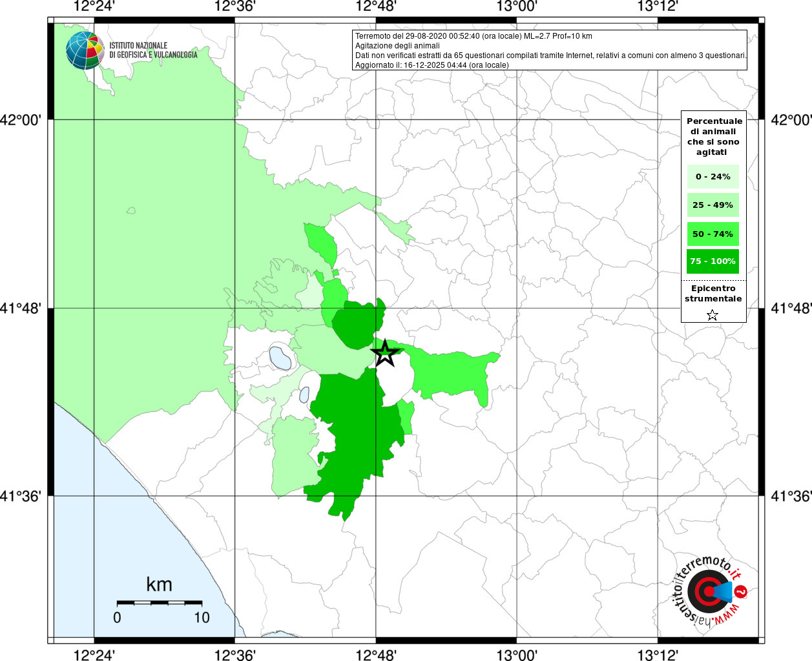Click the legend epicenter star symbol
The height and width of the screenshot is (661, 812).
pos(713,315)
